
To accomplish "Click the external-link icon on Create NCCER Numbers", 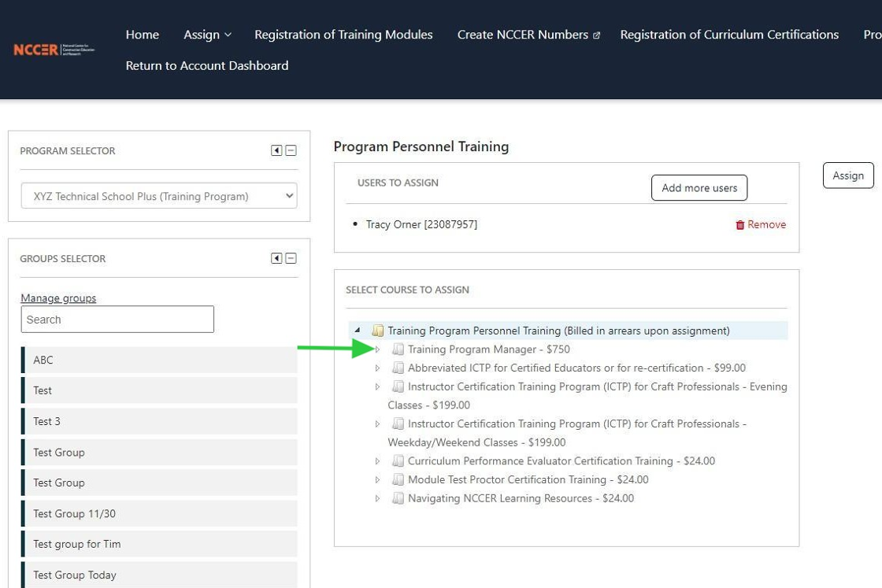I will pos(597,35).
